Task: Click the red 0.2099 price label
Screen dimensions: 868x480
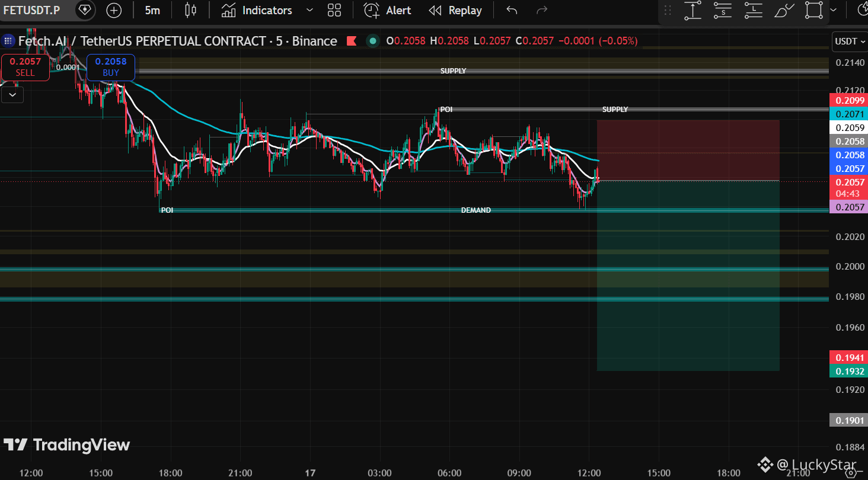Action: [849, 100]
